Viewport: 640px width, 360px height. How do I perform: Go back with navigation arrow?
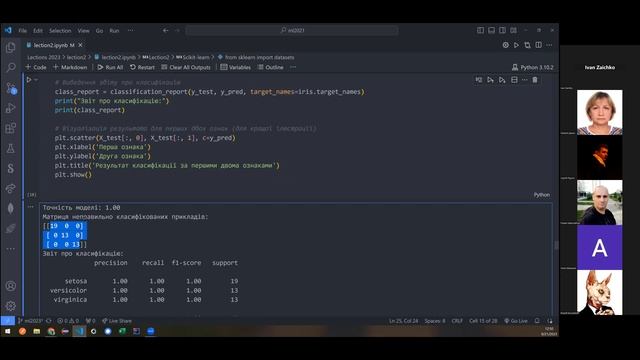165,30
